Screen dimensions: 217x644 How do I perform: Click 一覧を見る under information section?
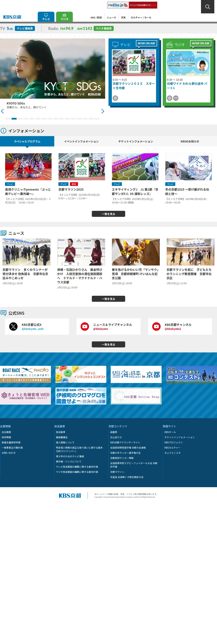coord(108,214)
